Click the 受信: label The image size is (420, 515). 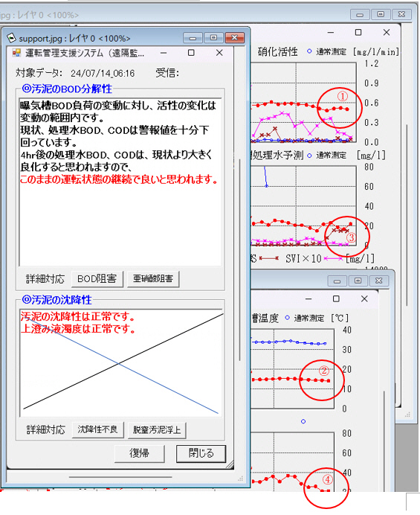tap(167, 73)
